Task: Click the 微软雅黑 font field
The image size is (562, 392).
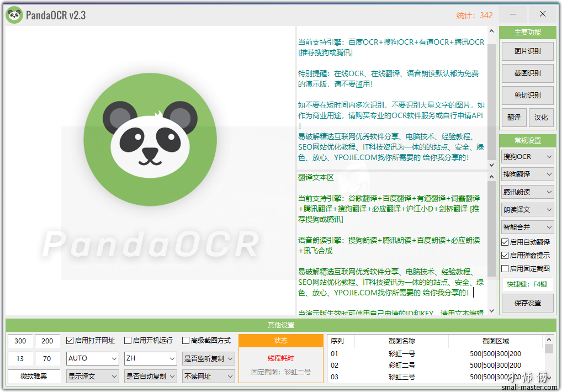Action: (x=34, y=376)
